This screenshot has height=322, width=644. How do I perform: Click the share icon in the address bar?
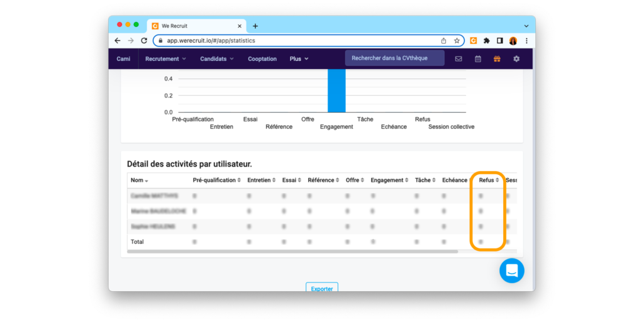[x=443, y=41]
